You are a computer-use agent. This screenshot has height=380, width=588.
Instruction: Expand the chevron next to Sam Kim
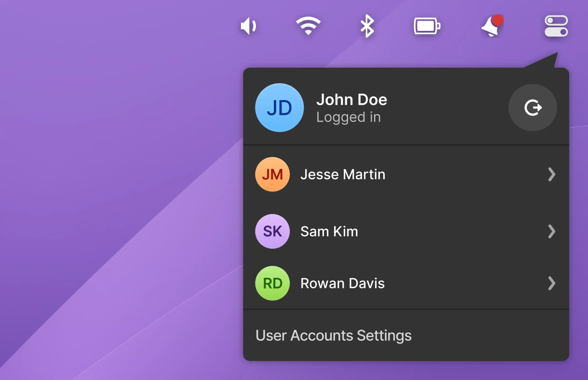pos(552,232)
